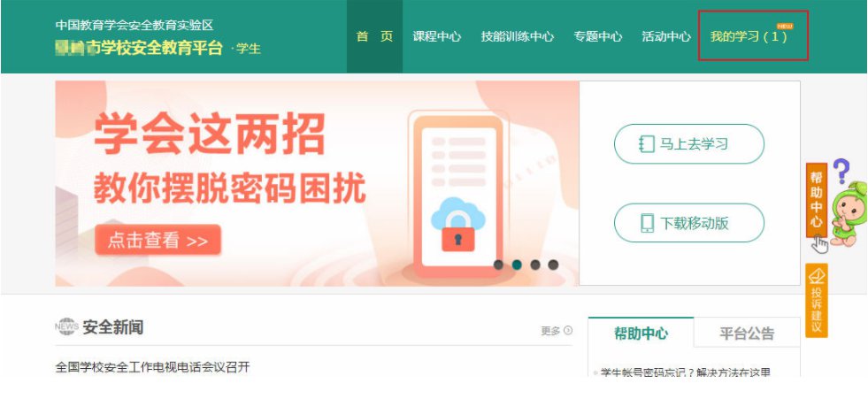Click the 点击查看 >> banner button
Screen dimensions: 868x399
coord(157,240)
